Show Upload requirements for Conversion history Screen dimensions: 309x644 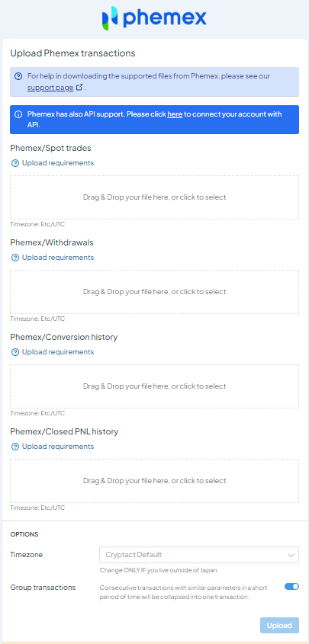pos(58,352)
